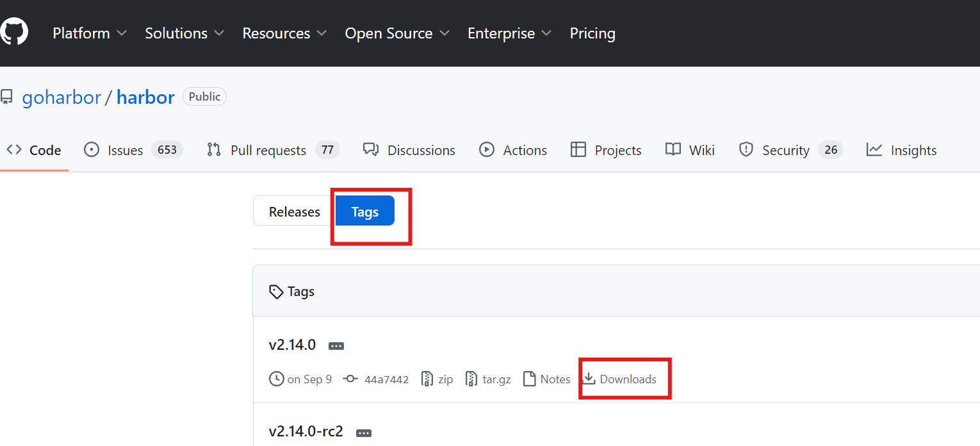980x446 pixels.
Task: Click the repository icon beside goharbor
Action: coord(6,97)
